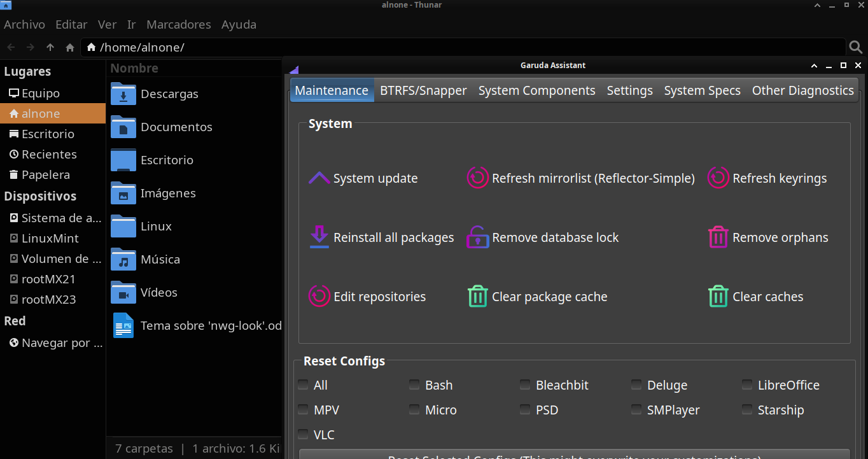868x459 pixels.
Task: Click the Thunar search magnifier icon
Action: pos(856,47)
